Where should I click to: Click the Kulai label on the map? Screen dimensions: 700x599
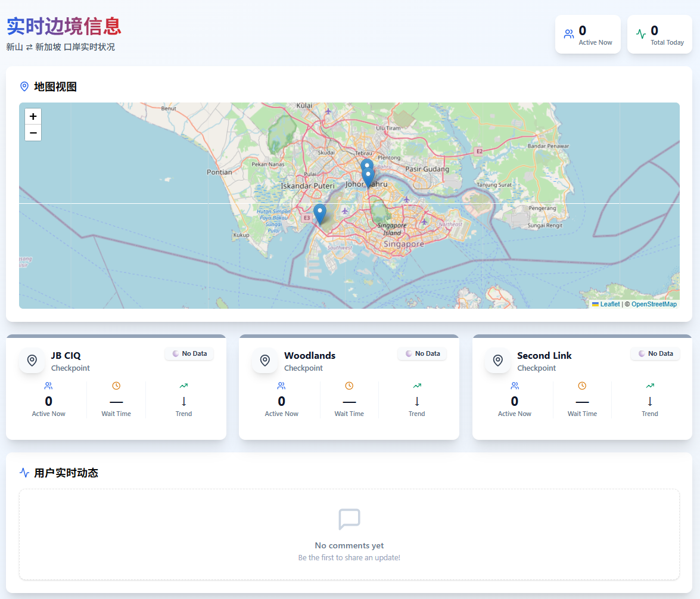coord(304,105)
